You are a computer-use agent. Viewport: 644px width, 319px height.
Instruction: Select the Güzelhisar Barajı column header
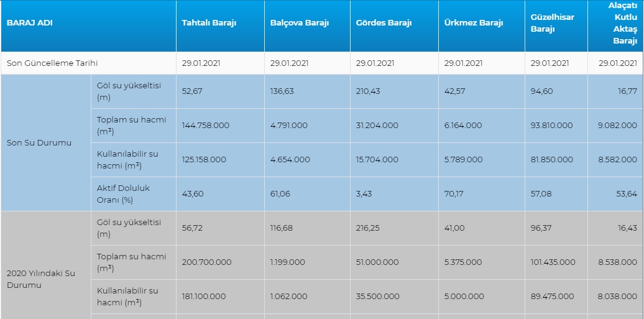553,24
